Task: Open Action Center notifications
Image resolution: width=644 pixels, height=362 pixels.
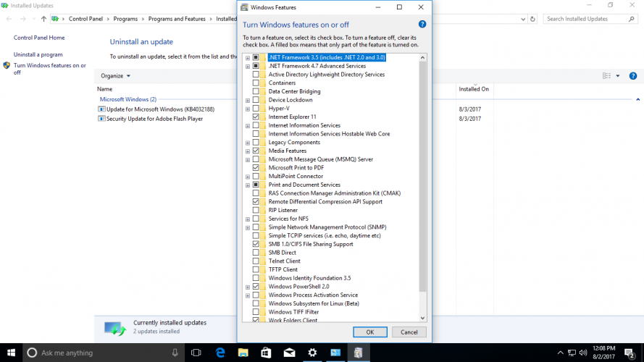Action: click(630, 353)
